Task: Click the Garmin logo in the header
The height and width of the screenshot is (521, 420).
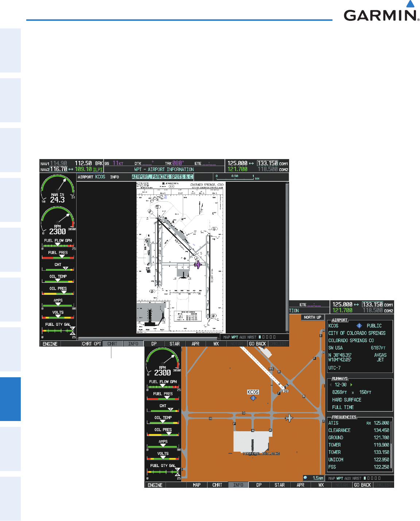Action: [x=381, y=11]
